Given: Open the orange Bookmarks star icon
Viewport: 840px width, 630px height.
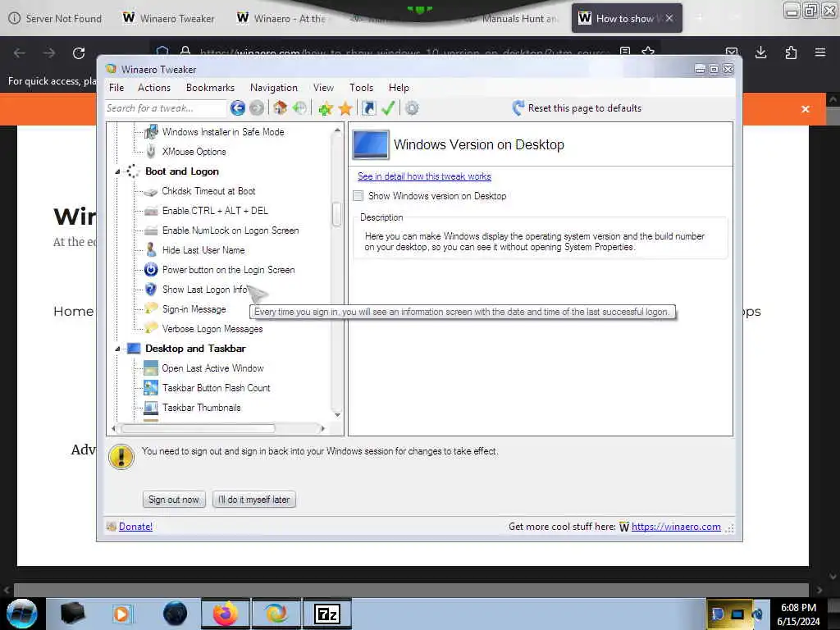Looking at the screenshot, I should pyautogui.click(x=345, y=109).
